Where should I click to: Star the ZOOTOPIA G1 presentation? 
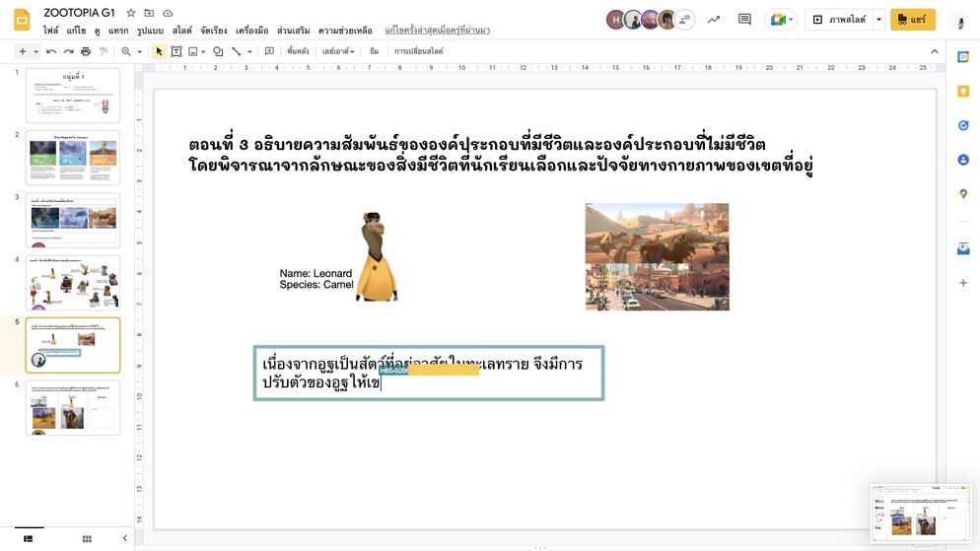pos(130,13)
